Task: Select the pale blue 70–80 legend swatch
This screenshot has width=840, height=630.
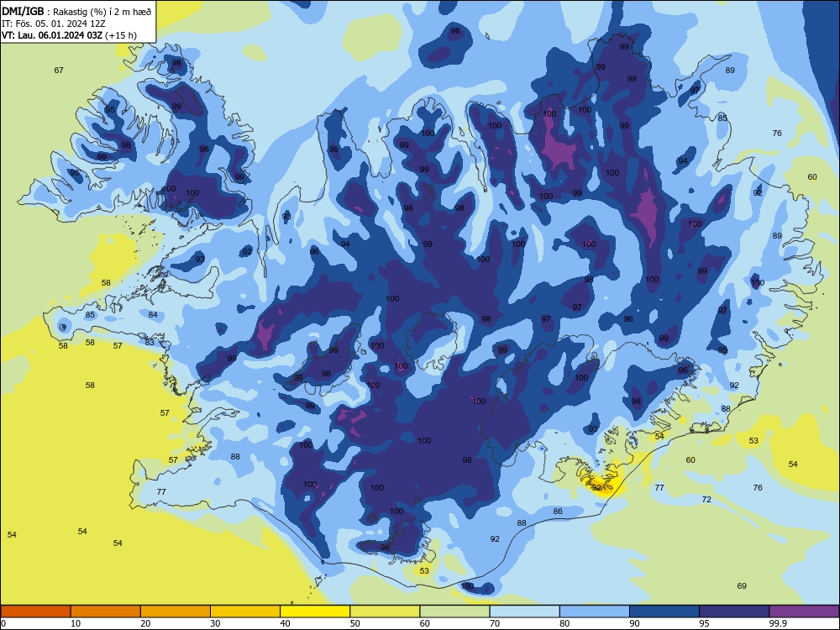Action: [x=524, y=612]
